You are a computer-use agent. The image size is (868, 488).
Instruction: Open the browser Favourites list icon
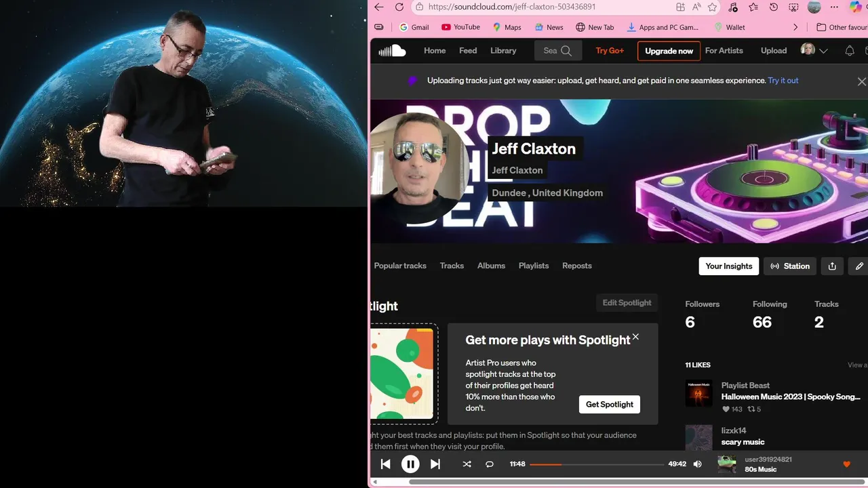(753, 7)
